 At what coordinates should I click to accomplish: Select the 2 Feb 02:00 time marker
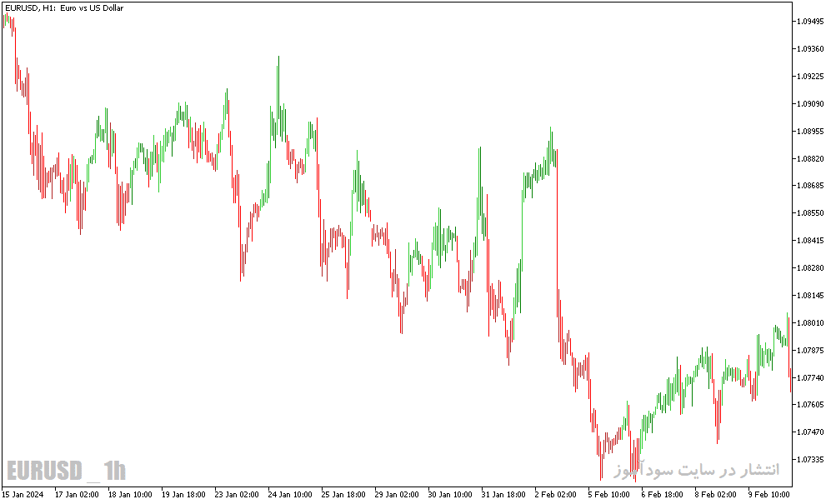coord(556,494)
